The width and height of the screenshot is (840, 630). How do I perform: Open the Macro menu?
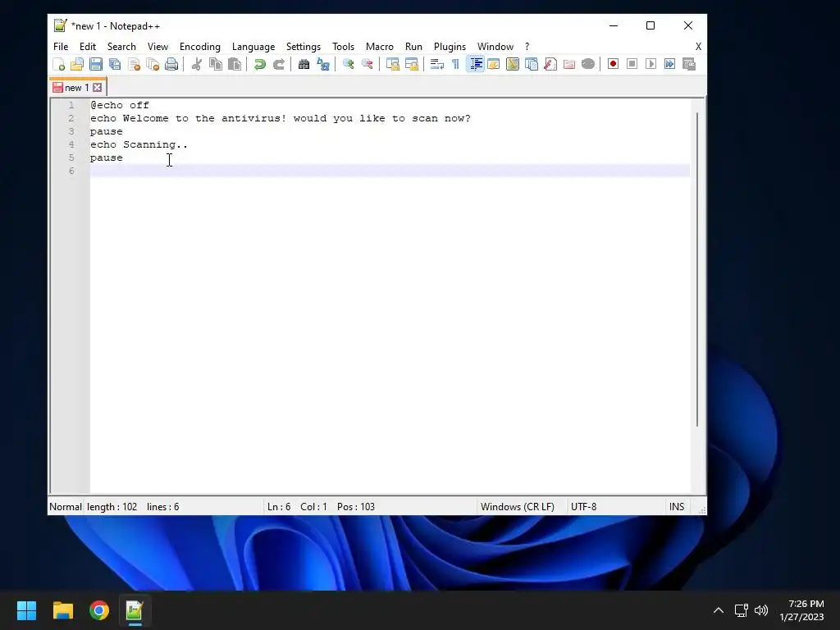pos(379,47)
